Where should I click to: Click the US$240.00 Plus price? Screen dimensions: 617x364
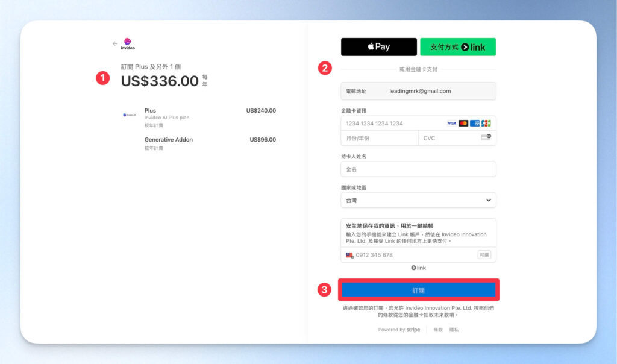(261, 111)
